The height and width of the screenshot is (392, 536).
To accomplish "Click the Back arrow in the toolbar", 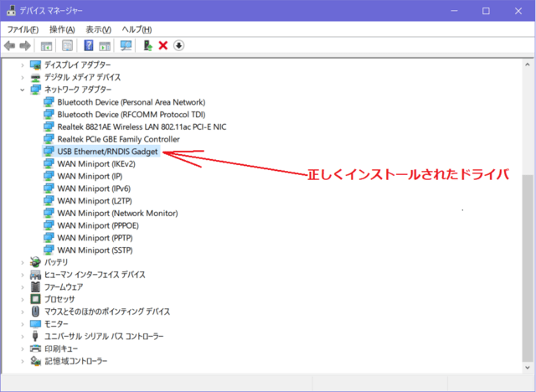I will click(x=9, y=45).
